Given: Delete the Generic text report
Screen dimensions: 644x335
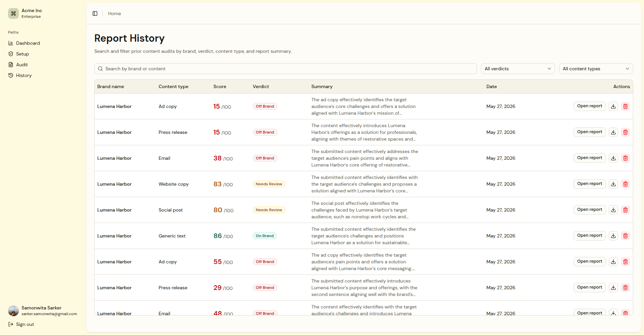Looking at the screenshot, I should 625,236.
